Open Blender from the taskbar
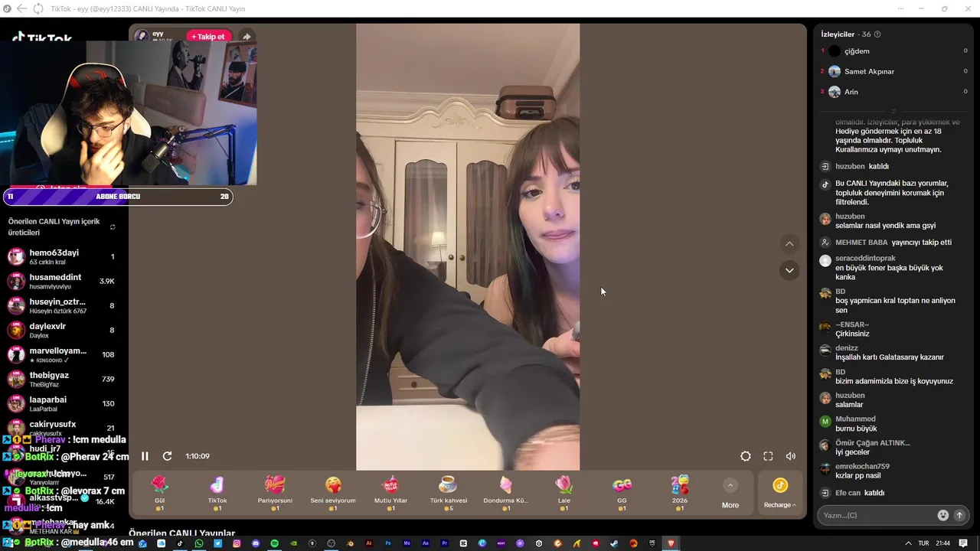 tap(350, 543)
